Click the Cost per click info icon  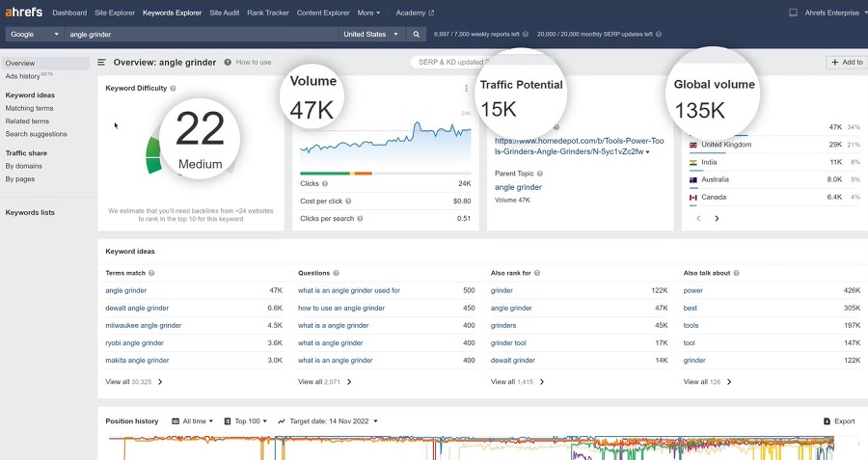tap(348, 202)
